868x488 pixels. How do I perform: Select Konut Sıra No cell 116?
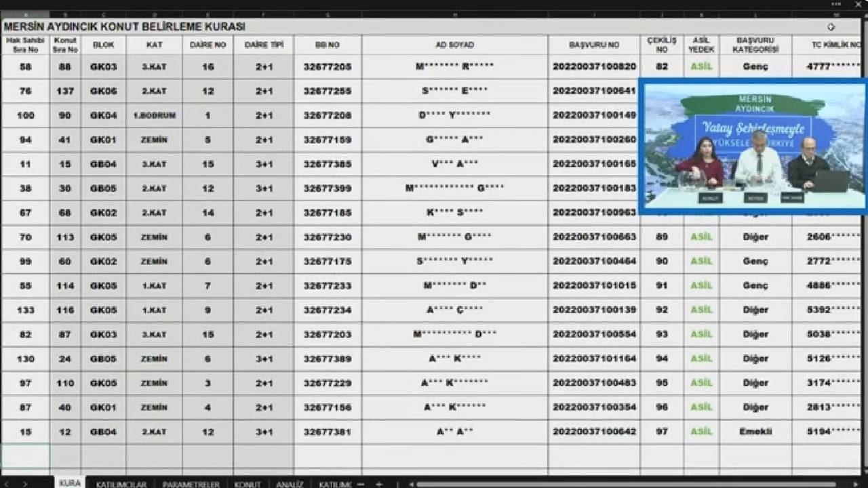[x=65, y=310]
